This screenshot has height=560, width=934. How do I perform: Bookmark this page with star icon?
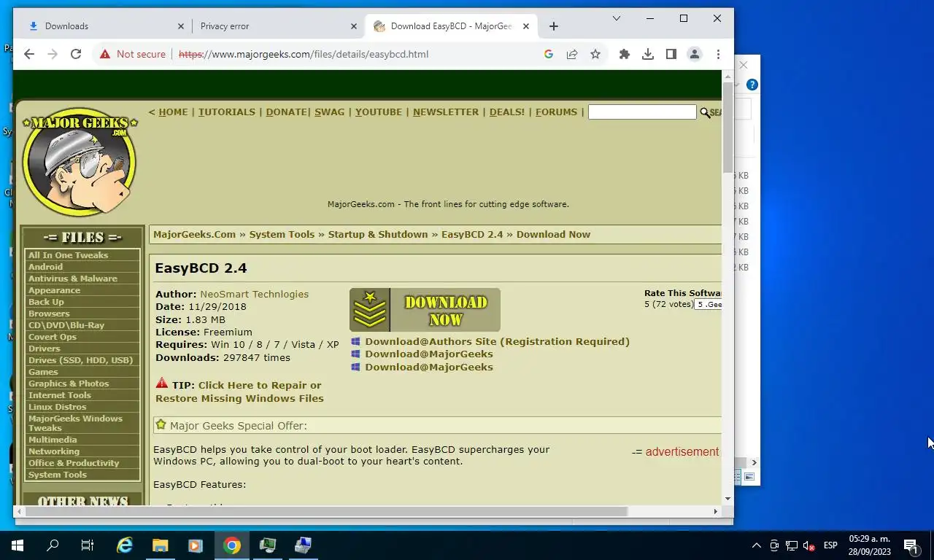point(595,54)
